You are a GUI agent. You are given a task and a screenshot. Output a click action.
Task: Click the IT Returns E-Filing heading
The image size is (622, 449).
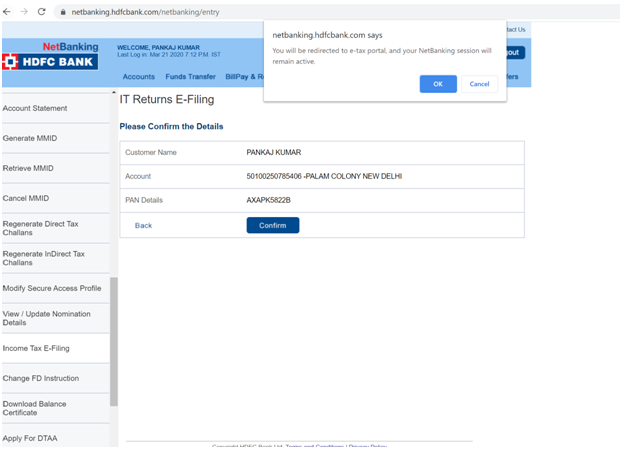pos(167,99)
